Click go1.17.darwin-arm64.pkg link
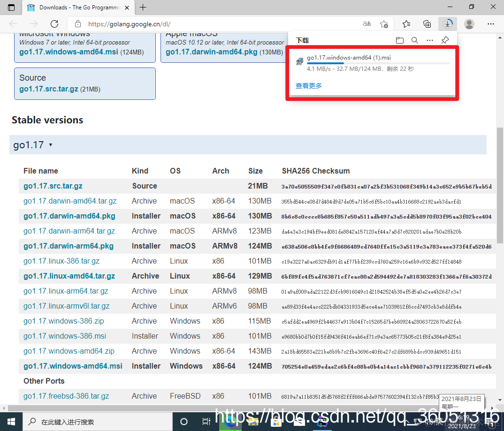The width and height of the screenshot is (504, 431). click(69, 246)
